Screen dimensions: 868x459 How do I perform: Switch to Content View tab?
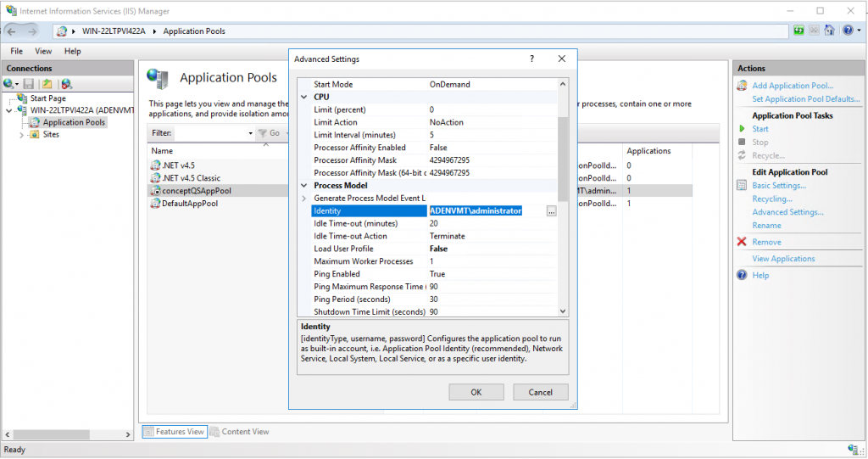240,432
